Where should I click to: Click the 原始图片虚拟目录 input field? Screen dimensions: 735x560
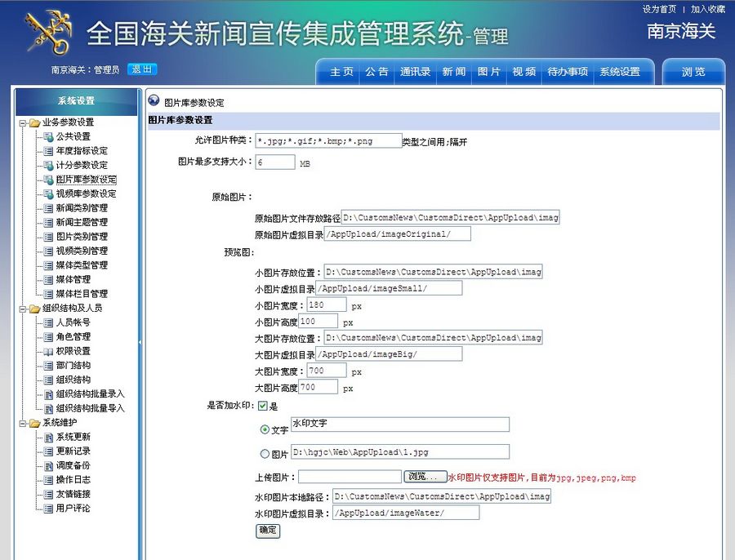pyautogui.click(x=398, y=233)
